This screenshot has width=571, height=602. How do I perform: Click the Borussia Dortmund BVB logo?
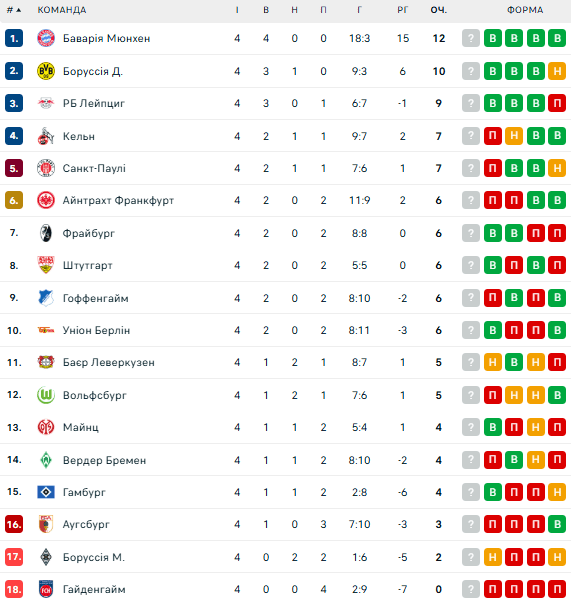pos(46,71)
